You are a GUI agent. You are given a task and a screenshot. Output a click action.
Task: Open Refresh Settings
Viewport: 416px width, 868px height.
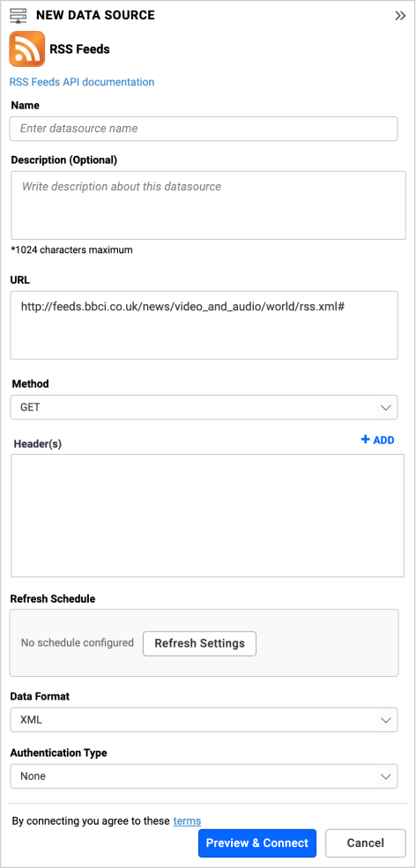click(x=199, y=643)
